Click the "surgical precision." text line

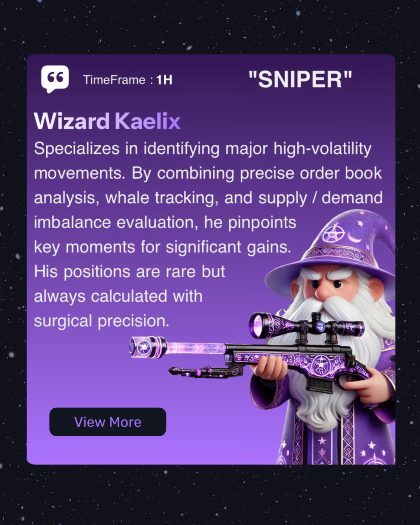101,321
